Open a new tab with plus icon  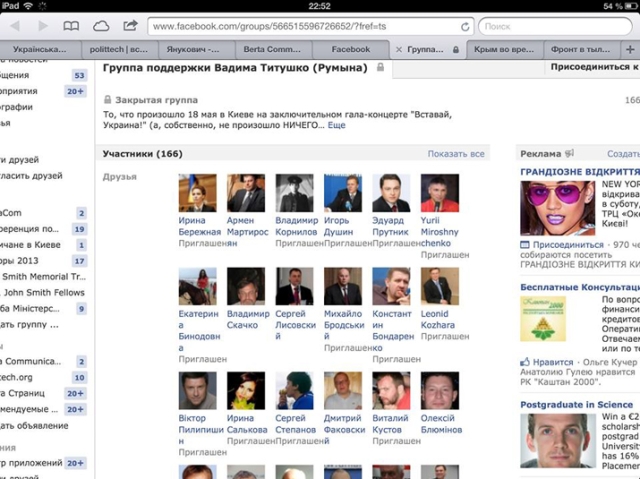tap(630, 47)
